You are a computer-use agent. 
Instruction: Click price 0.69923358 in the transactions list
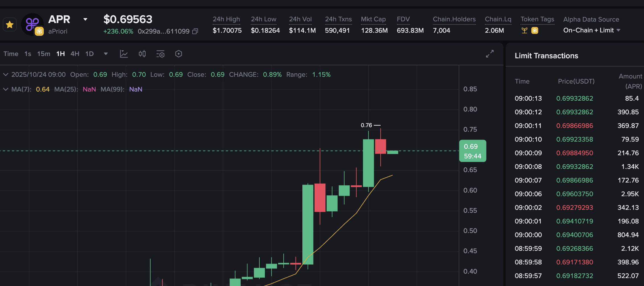(x=575, y=139)
